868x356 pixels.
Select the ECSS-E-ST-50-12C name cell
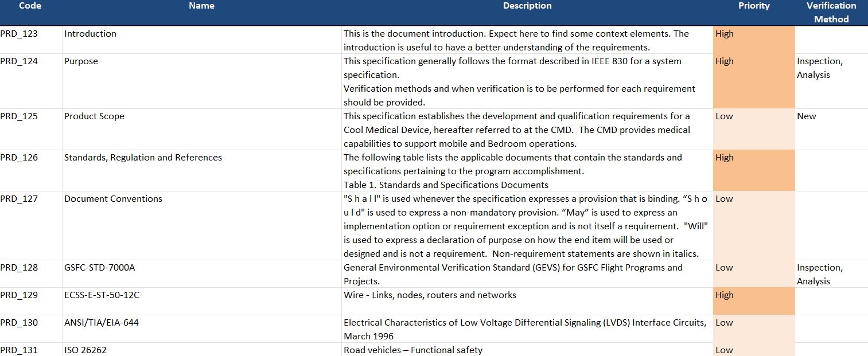click(102, 295)
